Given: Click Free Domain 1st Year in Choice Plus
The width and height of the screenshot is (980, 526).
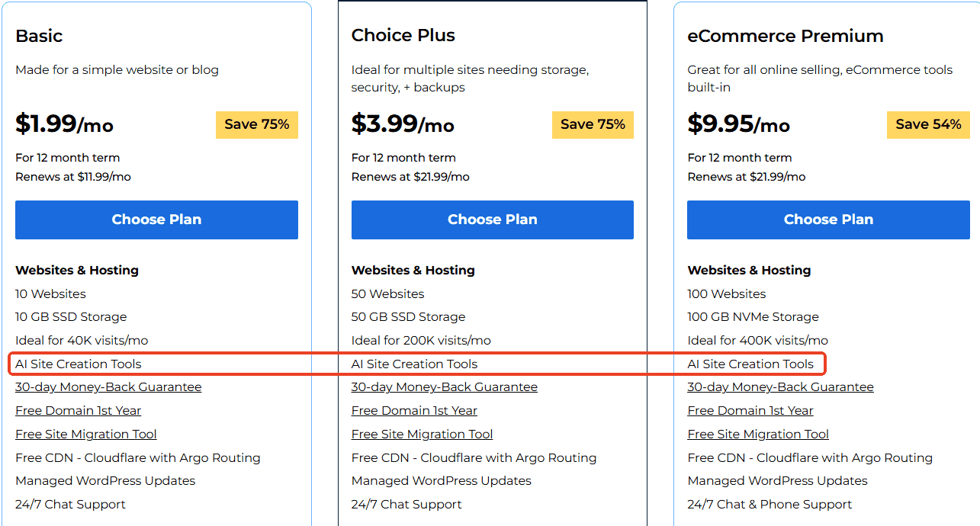Looking at the screenshot, I should (x=414, y=411).
